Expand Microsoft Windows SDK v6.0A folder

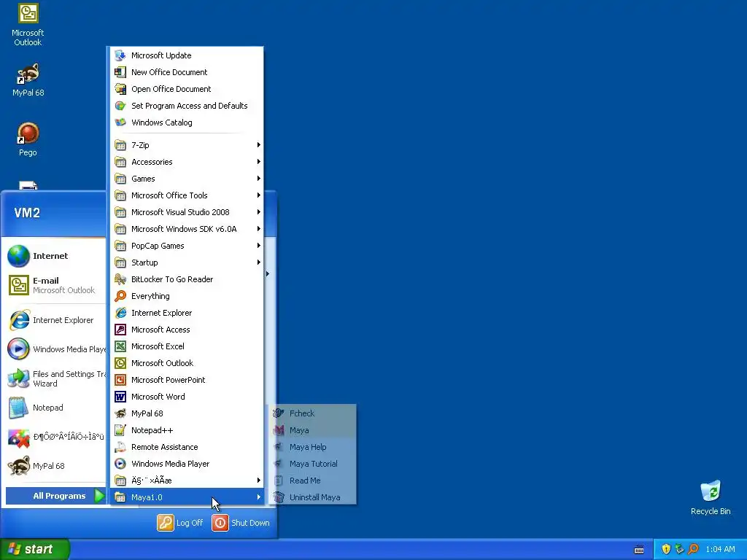point(187,229)
